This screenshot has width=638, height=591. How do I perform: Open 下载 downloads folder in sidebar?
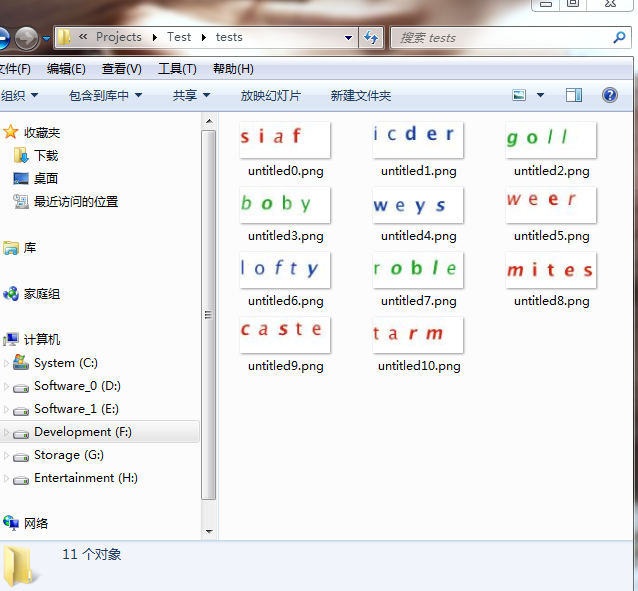tap(36, 155)
